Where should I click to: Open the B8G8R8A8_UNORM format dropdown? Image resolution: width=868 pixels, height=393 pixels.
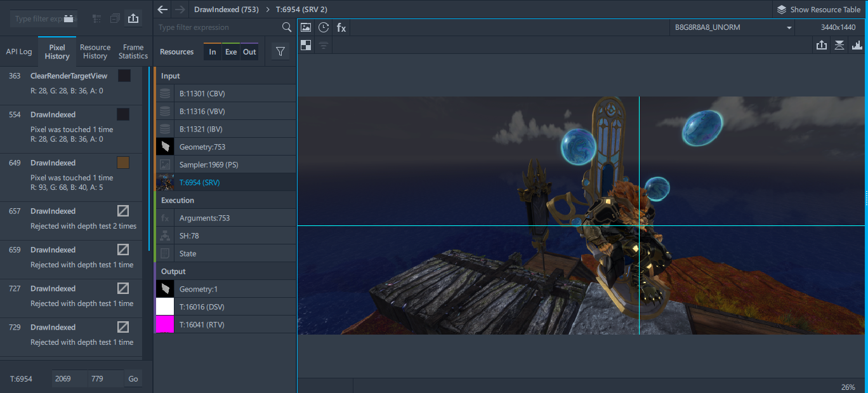pyautogui.click(x=733, y=27)
